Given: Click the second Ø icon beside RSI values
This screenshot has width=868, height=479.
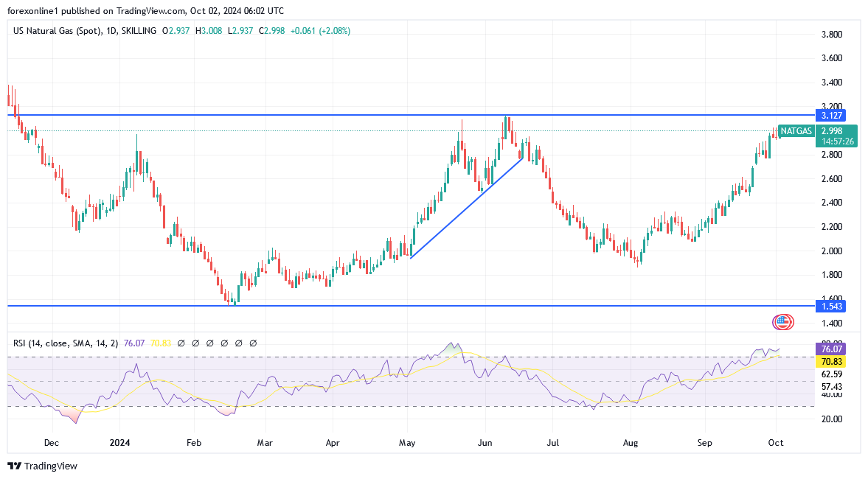Looking at the screenshot, I should 196,343.
